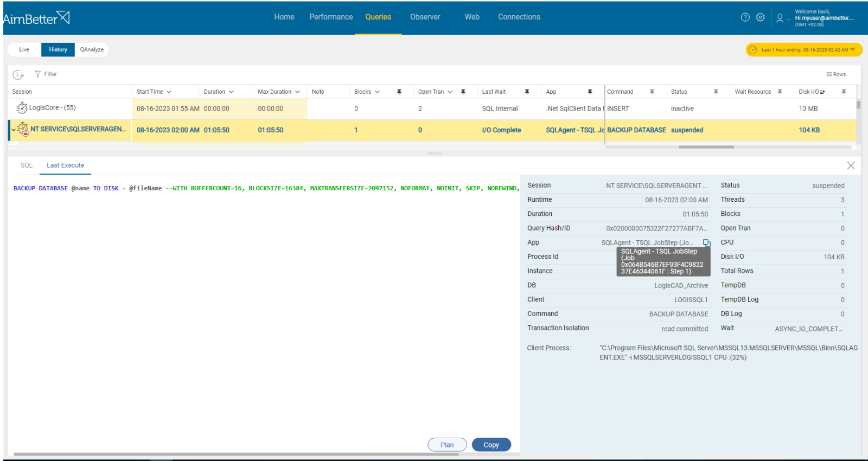Click the LogisCAD_Archive DB value

click(x=681, y=285)
